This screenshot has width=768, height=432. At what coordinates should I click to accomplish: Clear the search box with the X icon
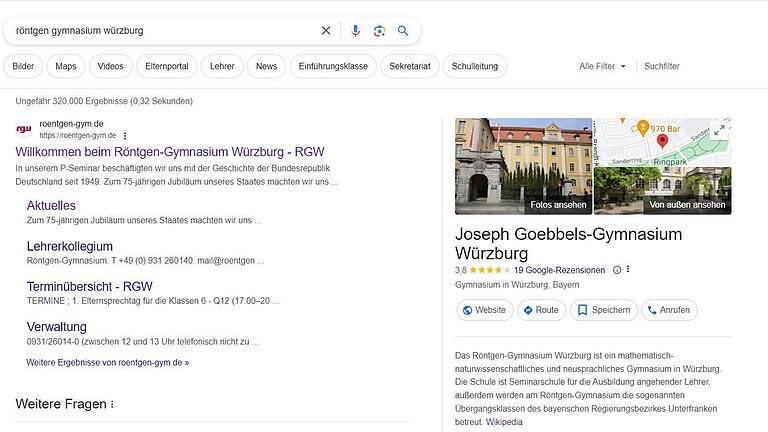coord(326,30)
